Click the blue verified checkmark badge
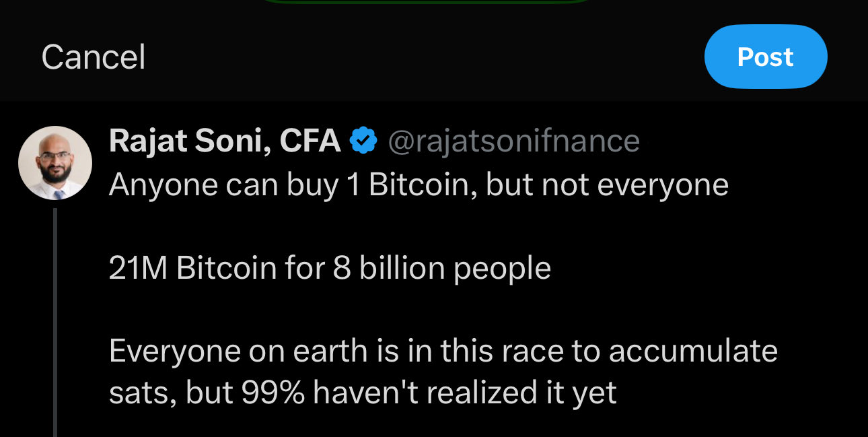 pyautogui.click(x=364, y=141)
